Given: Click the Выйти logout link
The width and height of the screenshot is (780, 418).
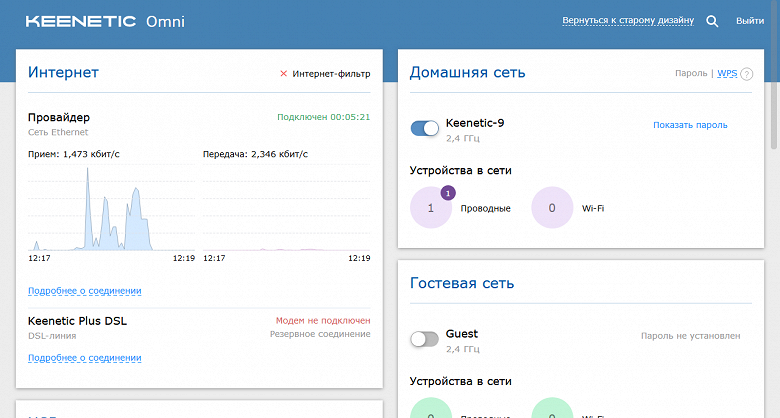Looking at the screenshot, I should (x=750, y=20).
